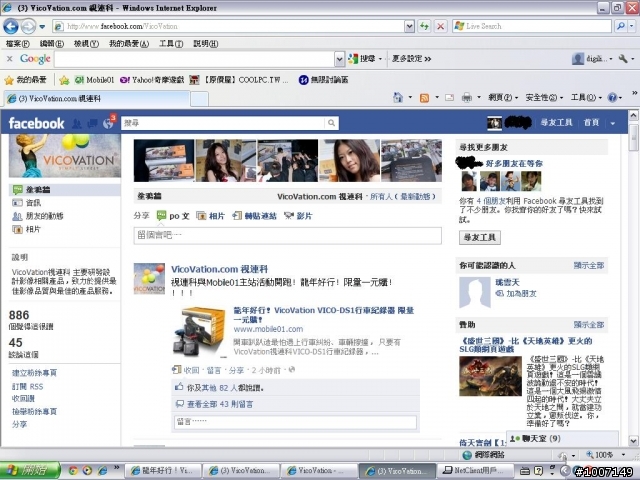The height and width of the screenshot is (480, 640).
Task: Click the Facebook 搜尋 search field
Action: [x=223, y=123]
